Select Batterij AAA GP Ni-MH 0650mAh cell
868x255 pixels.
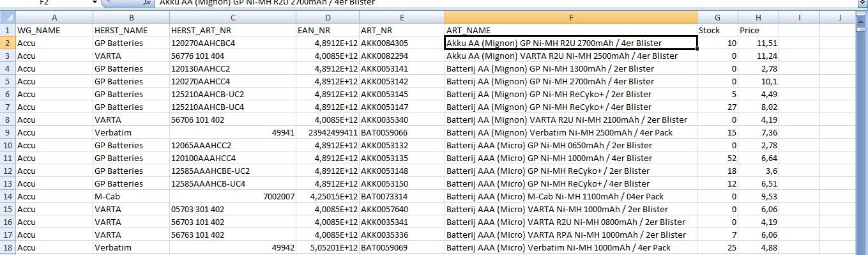click(x=570, y=145)
